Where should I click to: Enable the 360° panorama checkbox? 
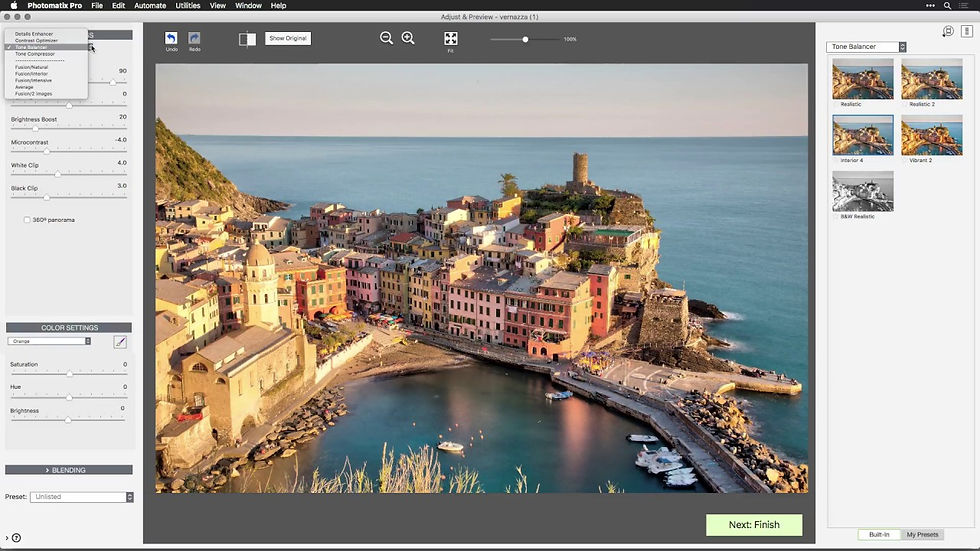pos(27,220)
